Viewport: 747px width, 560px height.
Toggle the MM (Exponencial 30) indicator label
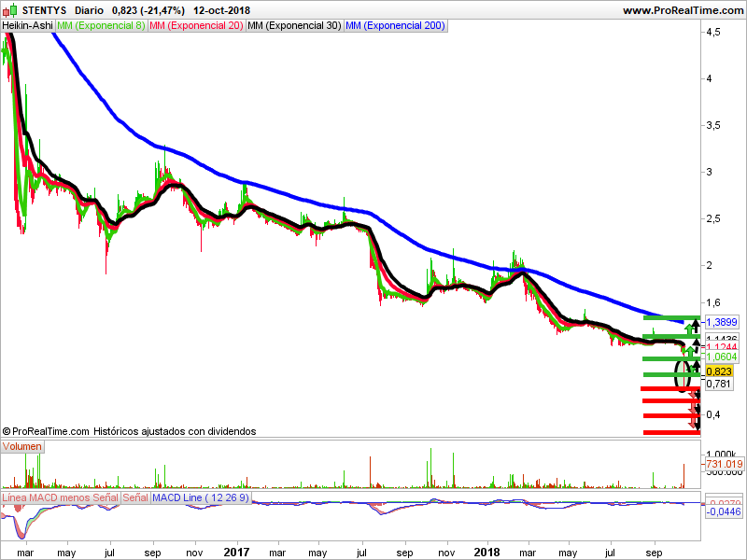[x=294, y=25]
